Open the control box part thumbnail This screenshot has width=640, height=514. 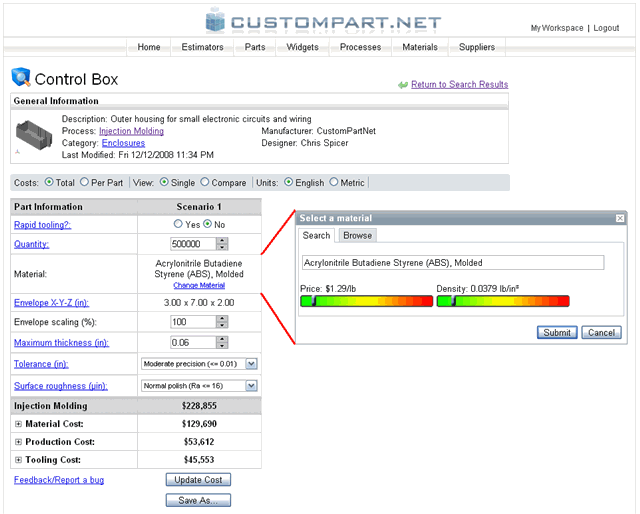pos(34,136)
